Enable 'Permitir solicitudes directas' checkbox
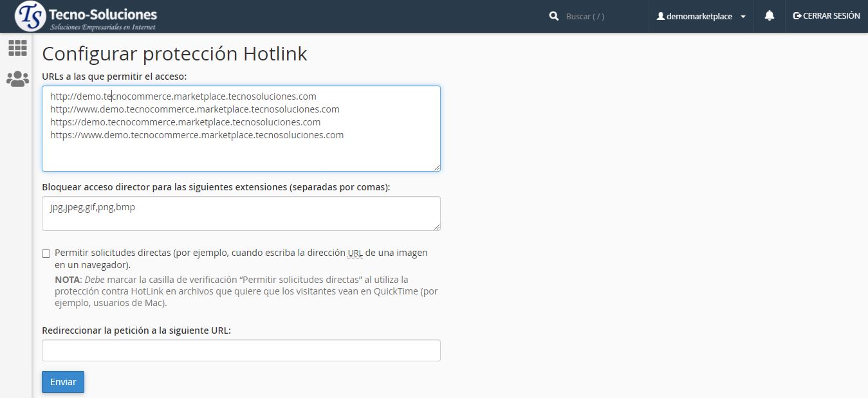This screenshot has height=398, width=868. (x=46, y=253)
